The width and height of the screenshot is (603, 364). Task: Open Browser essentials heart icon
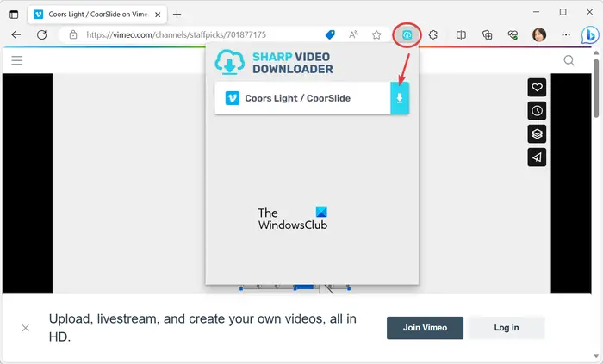[x=513, y=35]
